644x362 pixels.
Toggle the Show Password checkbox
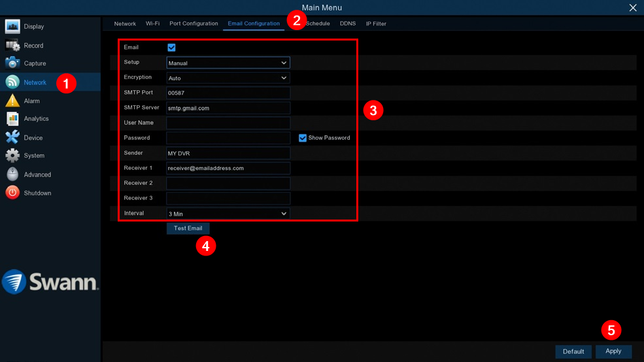pyautogui.click(x=303, y=138)
